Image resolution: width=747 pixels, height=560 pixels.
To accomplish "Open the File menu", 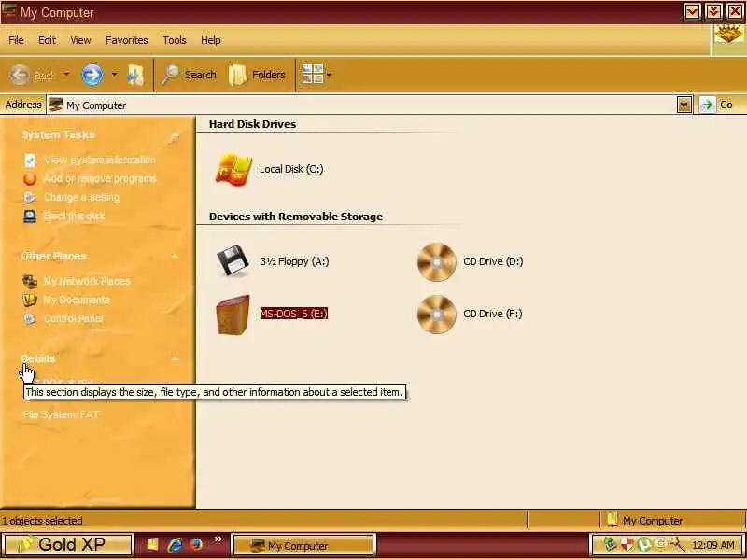I will 16,40.
